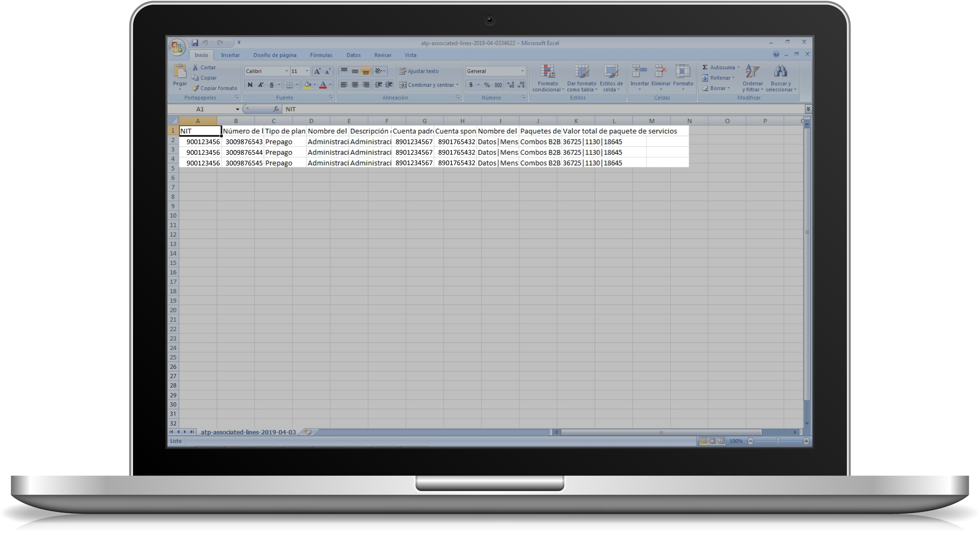This screenshot has width=980, height=533.
Task: Insert new worksheet tab icon
Action: point(308,432)
